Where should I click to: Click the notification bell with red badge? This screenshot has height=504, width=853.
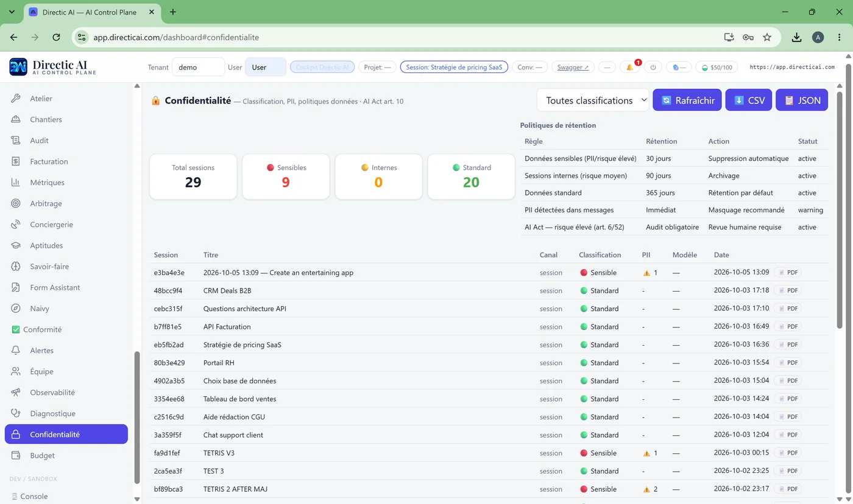(x=631, y=67)
